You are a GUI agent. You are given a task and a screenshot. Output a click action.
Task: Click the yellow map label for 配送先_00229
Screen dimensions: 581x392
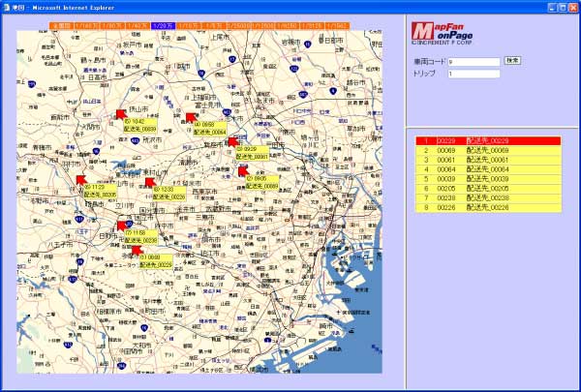[156, 261]
